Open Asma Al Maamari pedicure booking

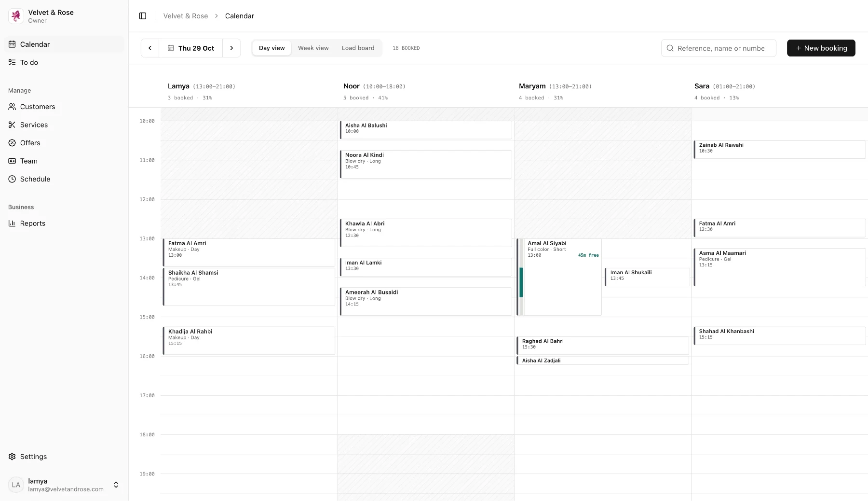780,267
